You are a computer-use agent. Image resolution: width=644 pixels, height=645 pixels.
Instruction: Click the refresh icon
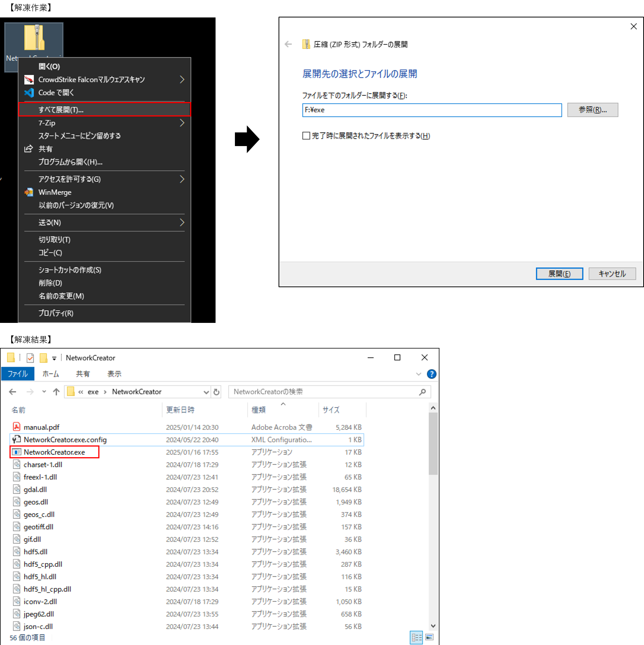[x=216, y=392]
